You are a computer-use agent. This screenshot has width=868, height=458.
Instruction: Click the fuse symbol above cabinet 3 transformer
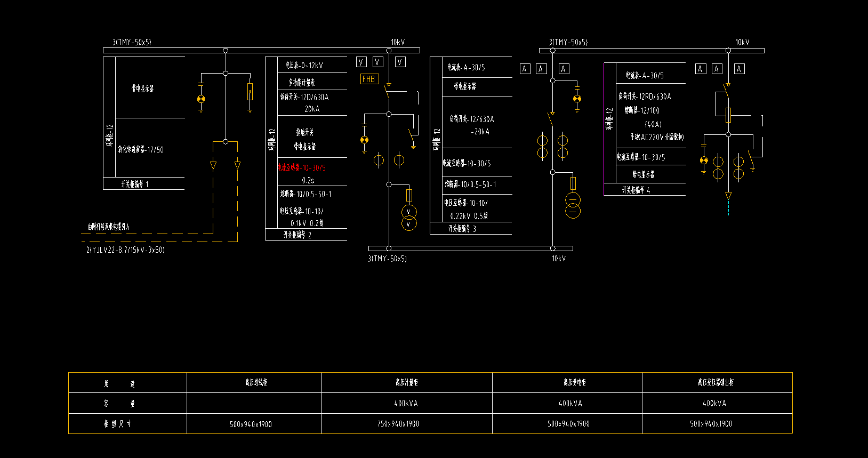(573, 183)
